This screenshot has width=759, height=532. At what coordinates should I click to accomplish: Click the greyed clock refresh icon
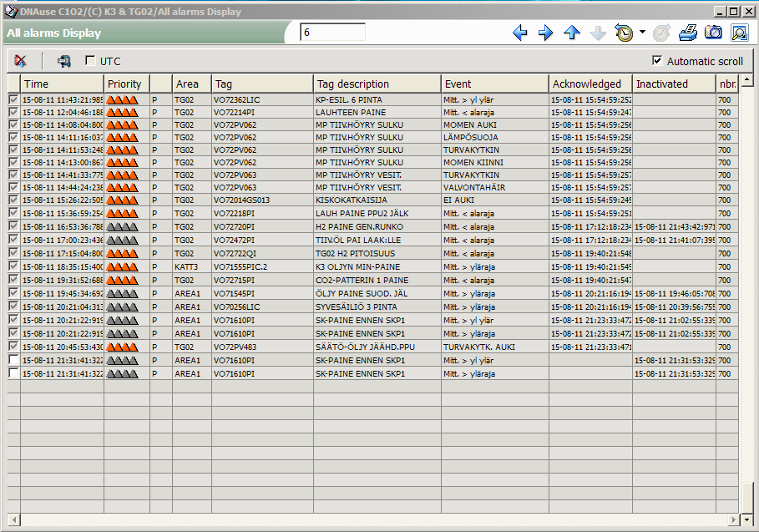(x=661, y=33)
